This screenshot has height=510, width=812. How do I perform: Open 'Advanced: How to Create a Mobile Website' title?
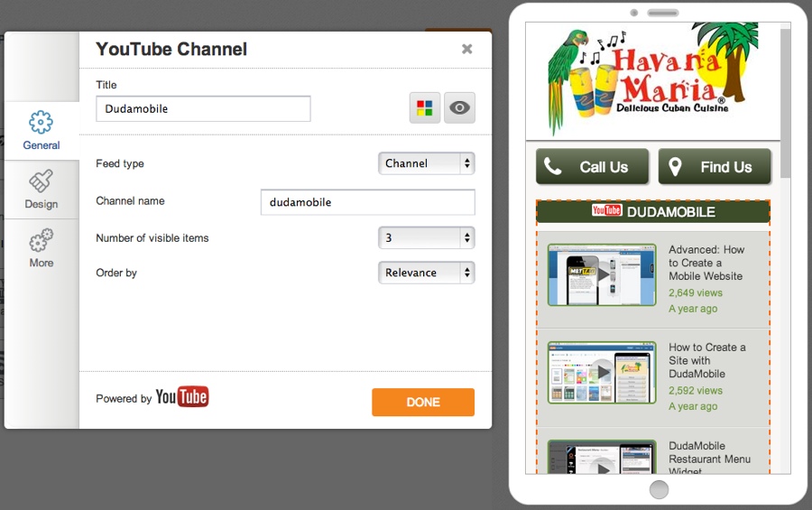pos(706,263)
